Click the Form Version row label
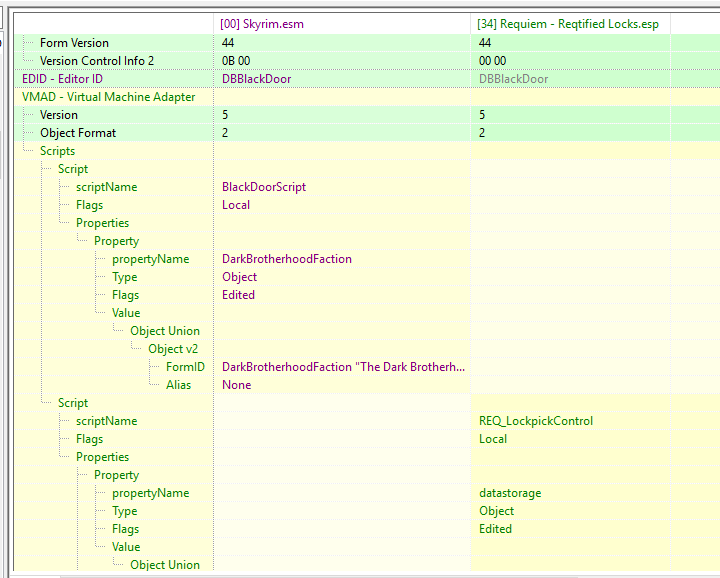720x578 pixels. coord(74,43)
